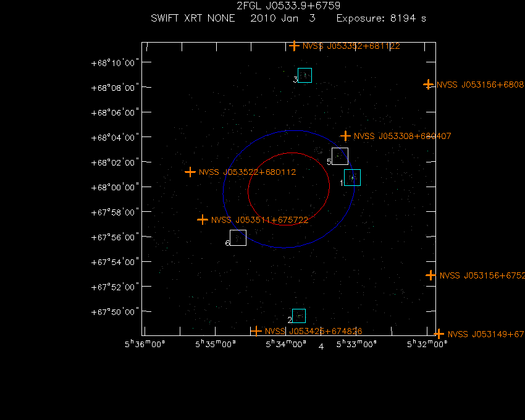The width and height of the screenshot is (525, 420).
Task: Click the Exposure: 8194 s text
Action: point(381,18)
